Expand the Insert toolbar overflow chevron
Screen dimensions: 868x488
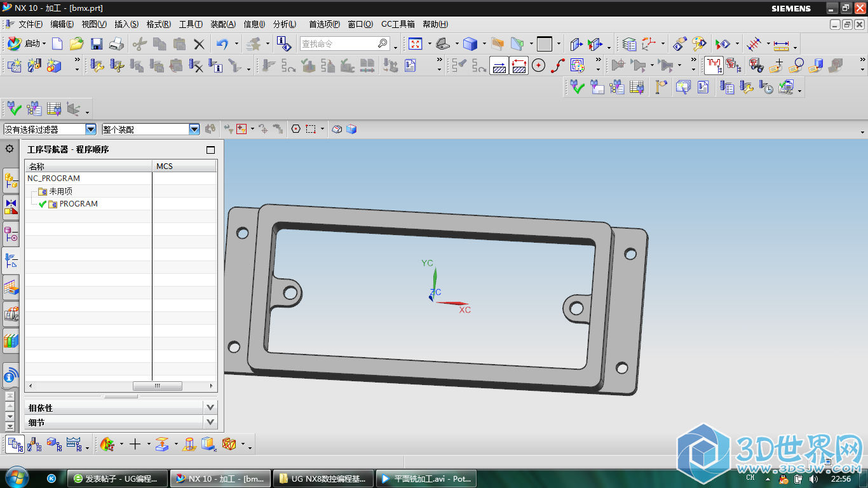pyautogui.click(x=78, y=60)
